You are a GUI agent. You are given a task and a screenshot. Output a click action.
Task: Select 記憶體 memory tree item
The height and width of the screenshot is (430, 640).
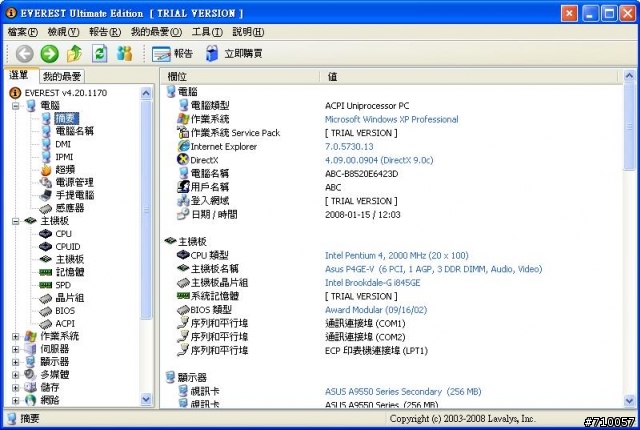tap(70, 272)
